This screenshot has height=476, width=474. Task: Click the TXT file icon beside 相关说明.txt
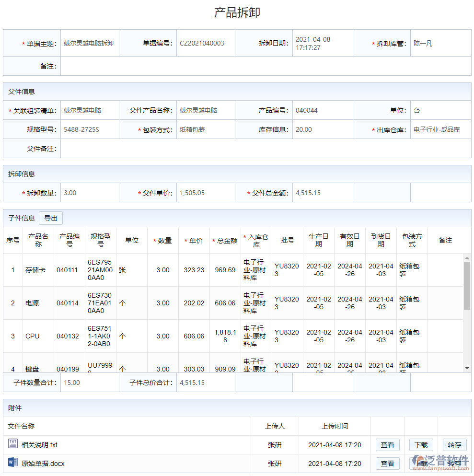click(x=13, y=444)
